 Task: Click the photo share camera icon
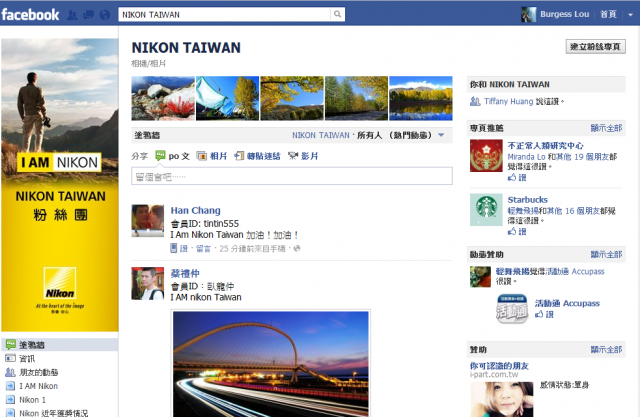click(x=202, y=156)
